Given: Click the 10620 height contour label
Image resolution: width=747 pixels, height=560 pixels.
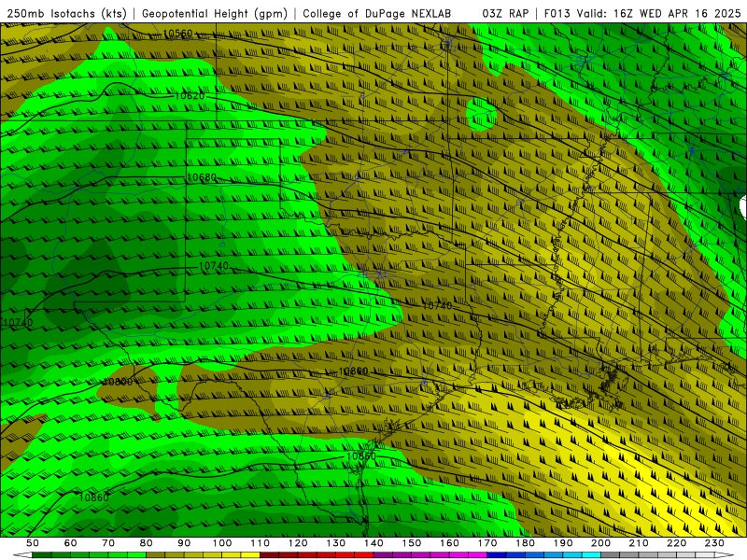Looking at the screenshot, I should click(x=190, y=96).
